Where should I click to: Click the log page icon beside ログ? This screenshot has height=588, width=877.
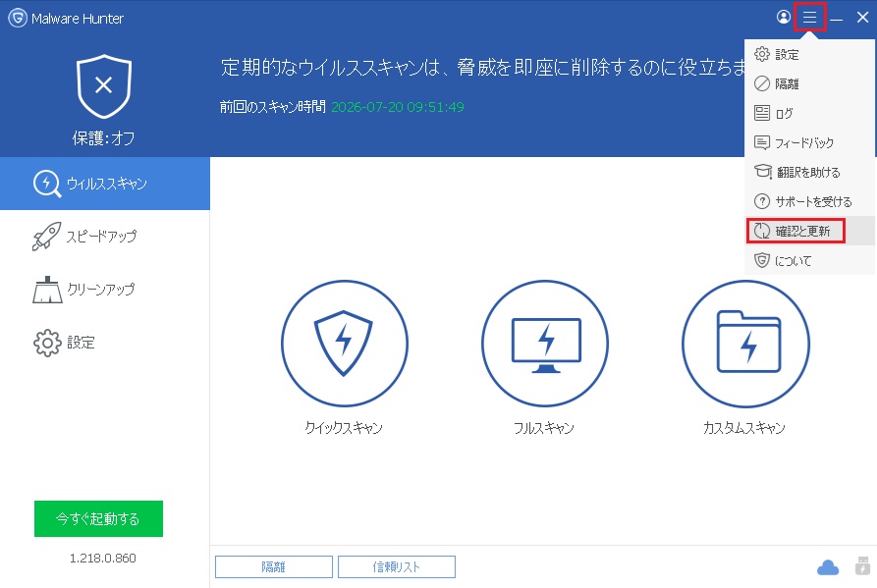click(762, 113)
